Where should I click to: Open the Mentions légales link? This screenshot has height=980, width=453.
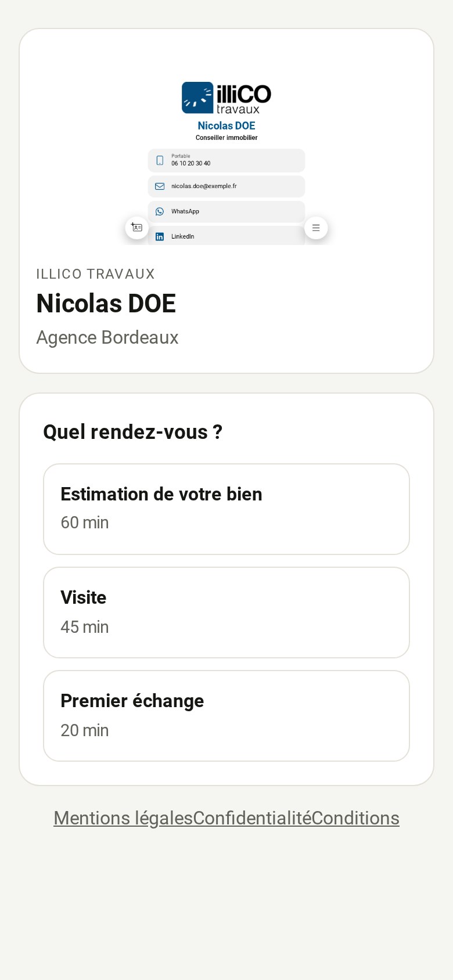tap(123, 818)
